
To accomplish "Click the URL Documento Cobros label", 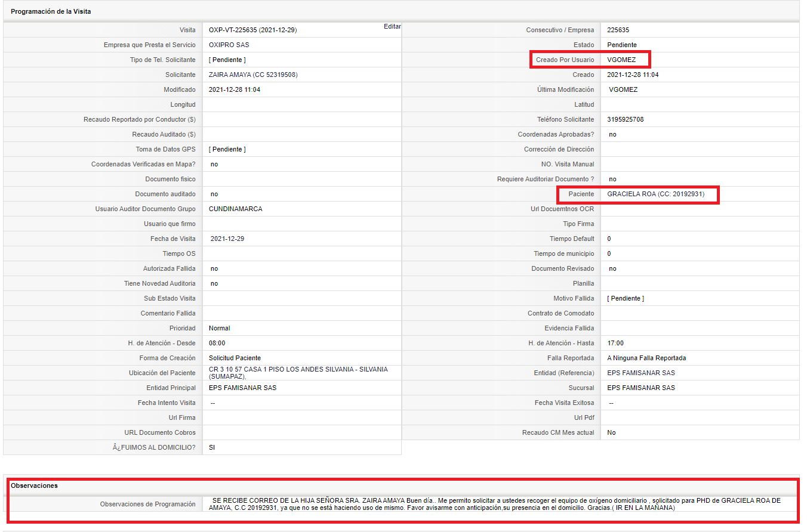I will 160,432.
